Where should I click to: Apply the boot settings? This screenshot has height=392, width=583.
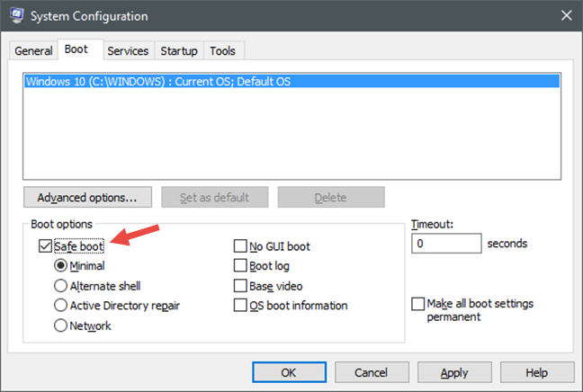(454, 372)
